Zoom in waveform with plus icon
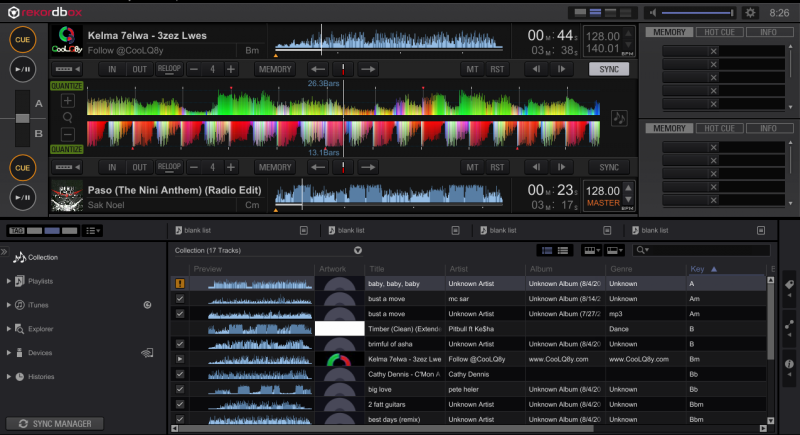The image size is (800, 435). [x=67, y=100]
